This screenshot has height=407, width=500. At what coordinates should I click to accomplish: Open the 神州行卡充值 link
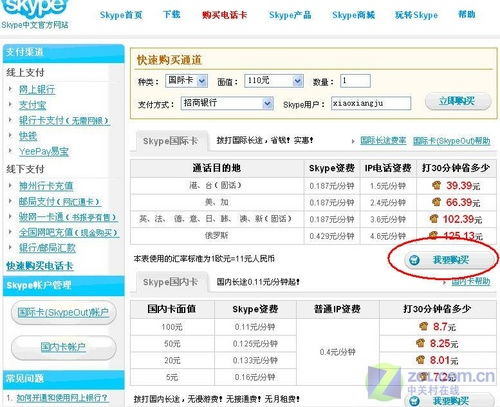click(x=46, y=186)
